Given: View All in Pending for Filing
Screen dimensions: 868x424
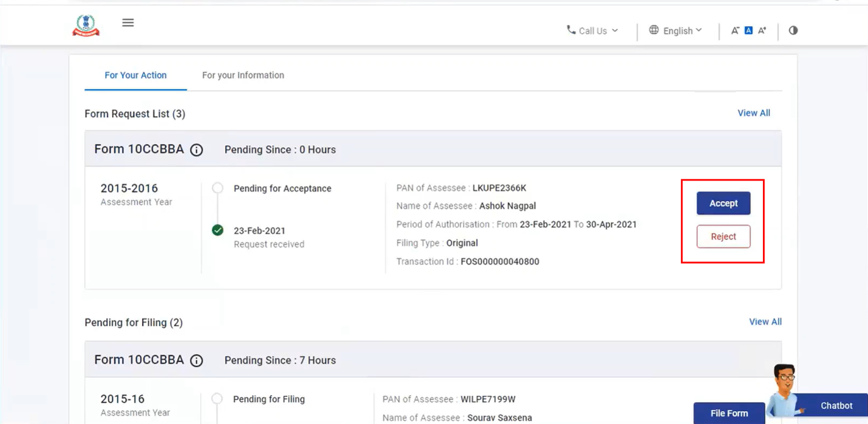Looking at the screenshot, I should point(765,322).
